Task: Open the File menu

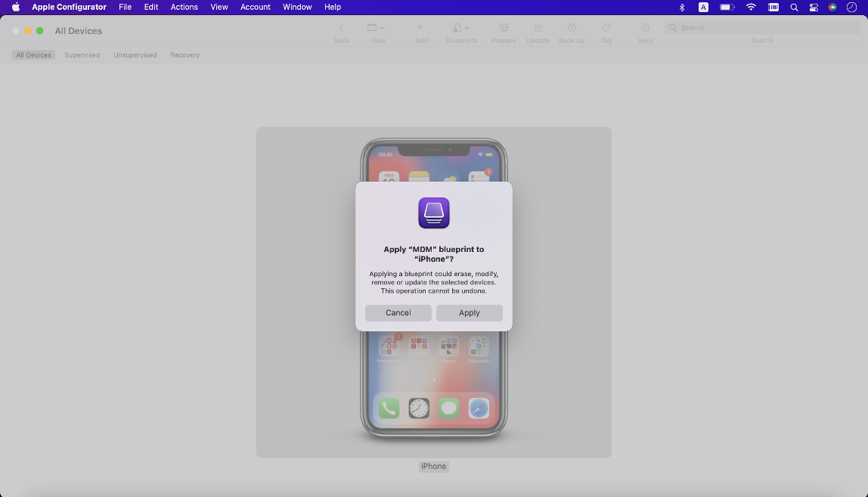Action: coord(125,8)
